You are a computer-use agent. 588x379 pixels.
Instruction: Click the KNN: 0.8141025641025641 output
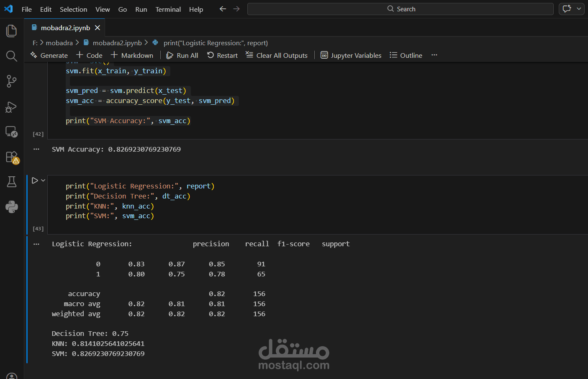point(98,343)
